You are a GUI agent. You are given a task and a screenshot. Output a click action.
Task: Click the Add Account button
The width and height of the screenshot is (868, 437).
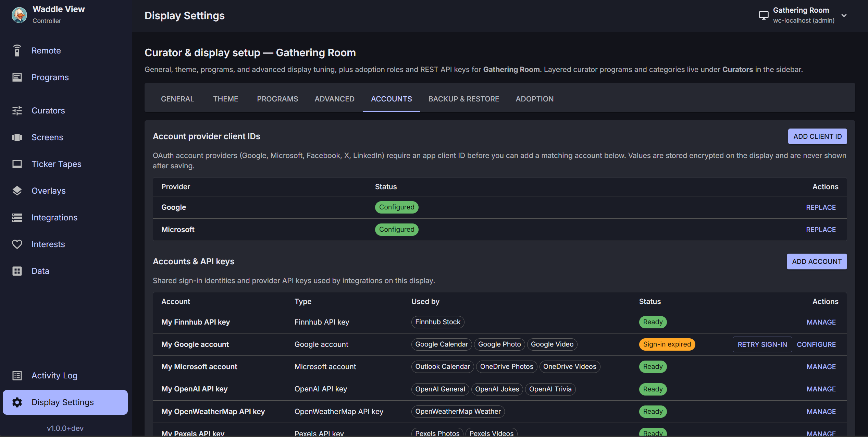coord(817,262)
